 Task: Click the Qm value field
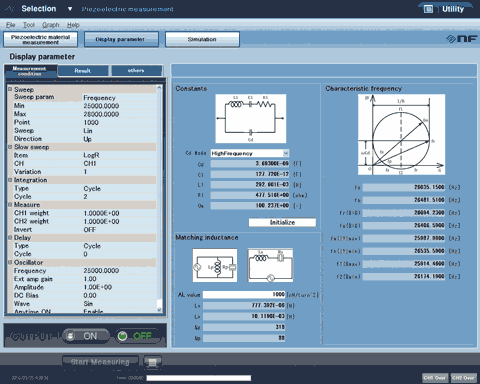[250, 206]
